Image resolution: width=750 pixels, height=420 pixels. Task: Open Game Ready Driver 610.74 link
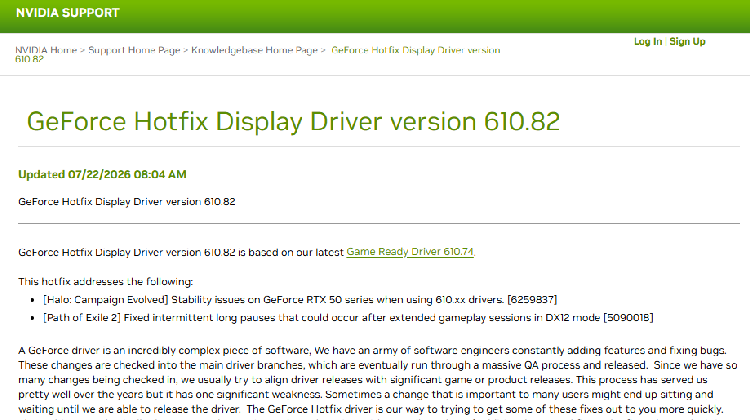coord(410,252)
